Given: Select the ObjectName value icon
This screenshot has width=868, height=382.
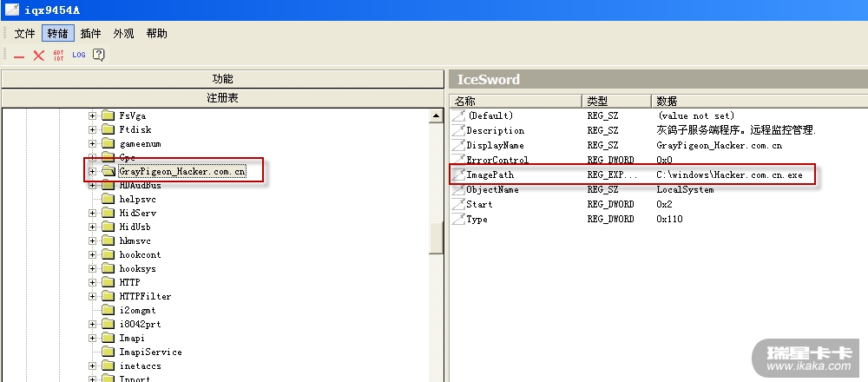Looking at the screenshot, I should click(458, 190).
